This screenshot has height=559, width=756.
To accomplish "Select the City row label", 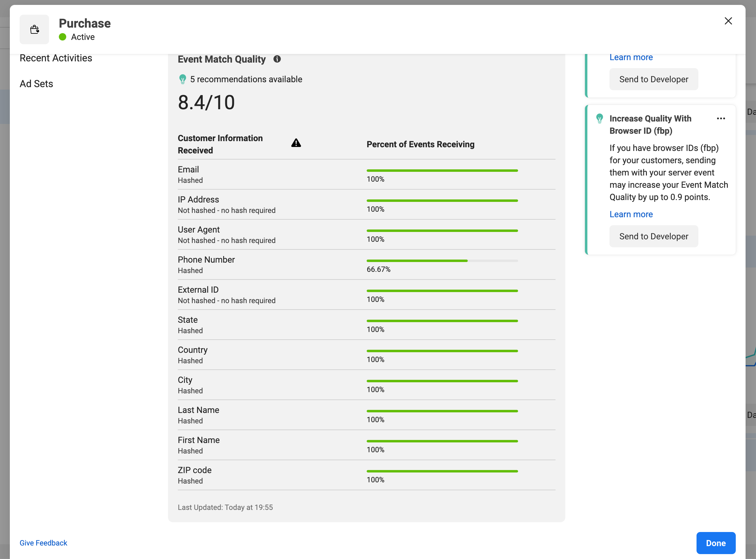I will [x=190, y=385].
